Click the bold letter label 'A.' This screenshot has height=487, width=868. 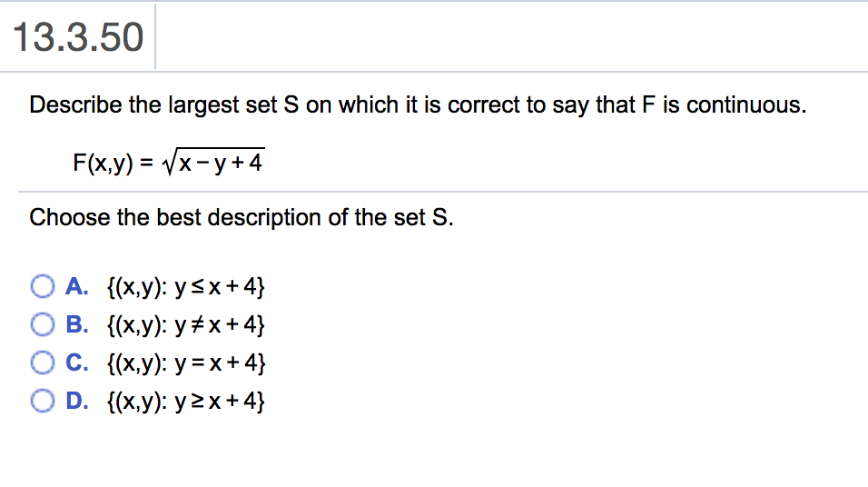click(x=77, y=289)
